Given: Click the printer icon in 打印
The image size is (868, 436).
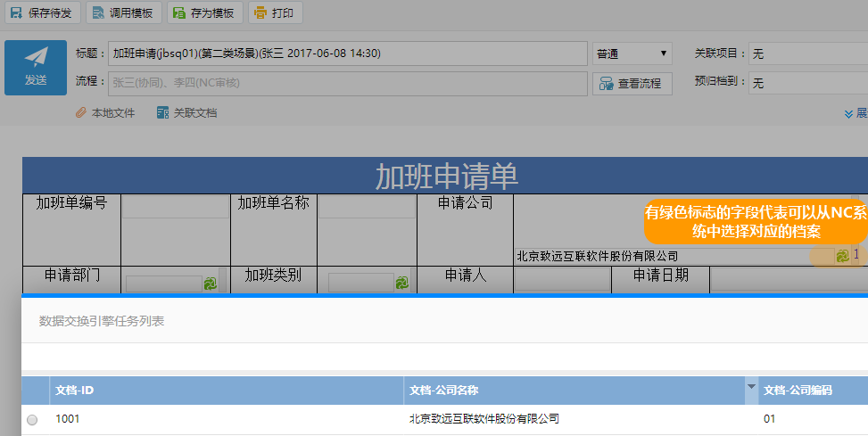Looking at the screenshot, I should click(x=260, y=12).
